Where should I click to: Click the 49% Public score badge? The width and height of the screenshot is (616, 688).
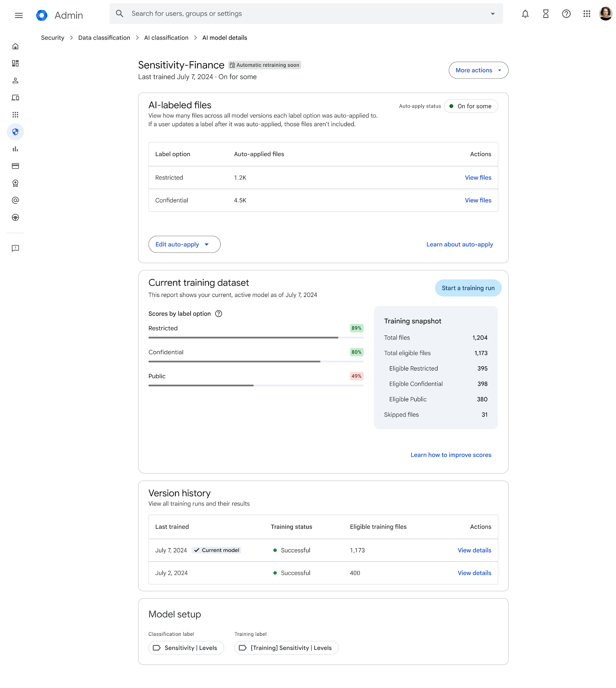(357, 376)
